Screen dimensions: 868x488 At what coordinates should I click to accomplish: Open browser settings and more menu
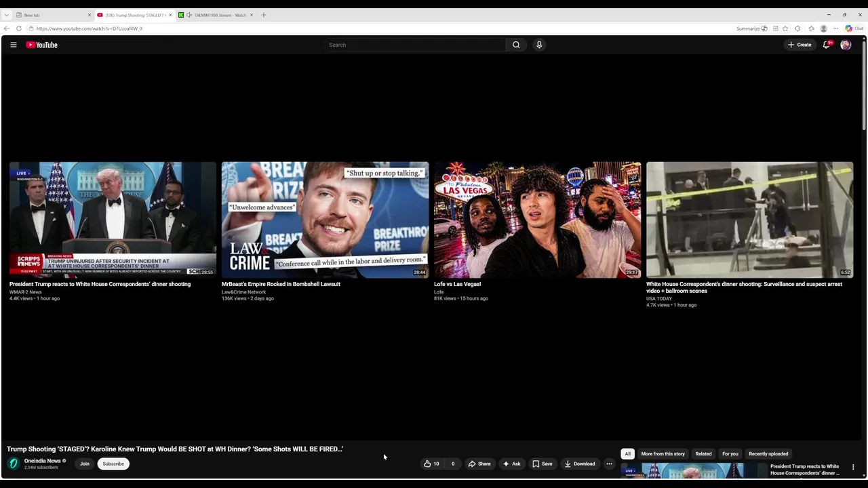836,28
